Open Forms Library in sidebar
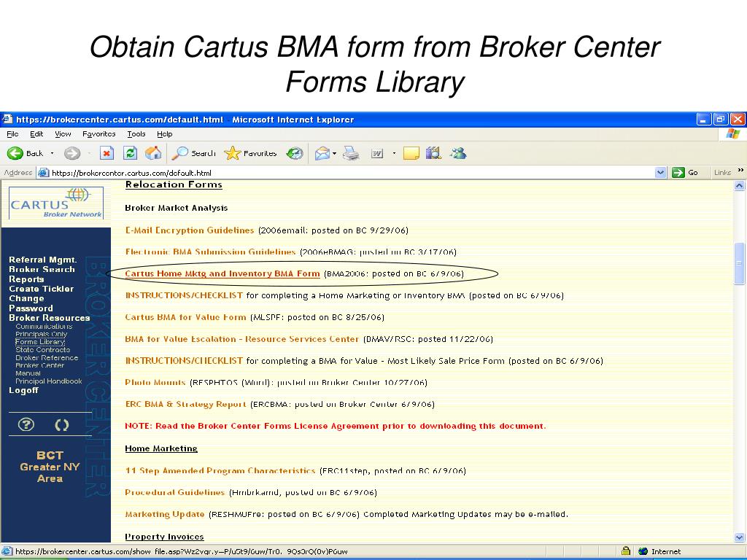 [x=40, y=342]
